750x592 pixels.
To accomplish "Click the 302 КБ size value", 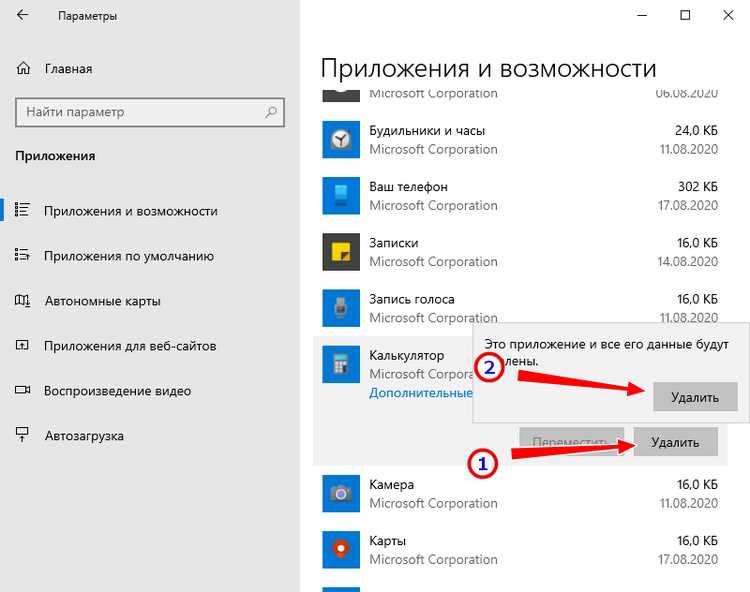I will 697,186.
